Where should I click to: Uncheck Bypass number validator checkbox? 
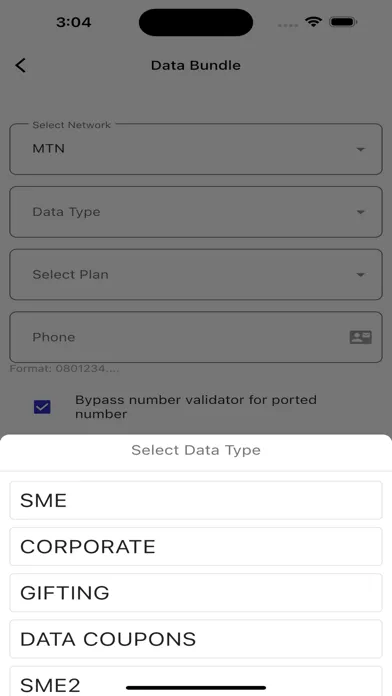pyautogui.click(x=42, y=407)
